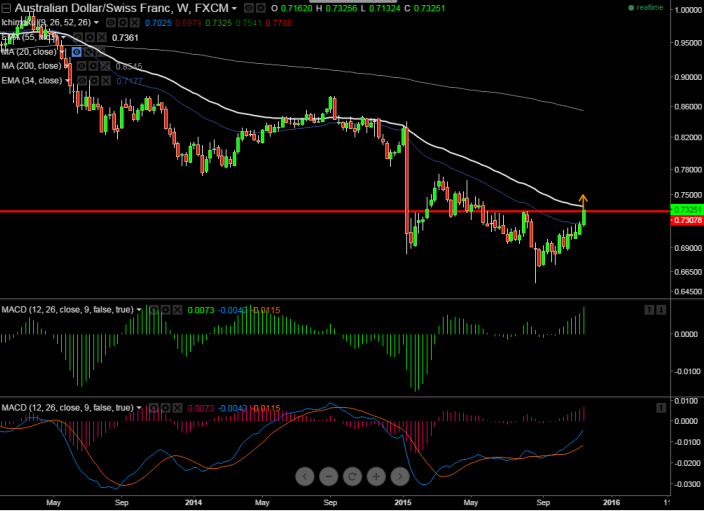
Task: Expand the MA (20, close) dropdown arrow
Action: (x=62, y=52)
